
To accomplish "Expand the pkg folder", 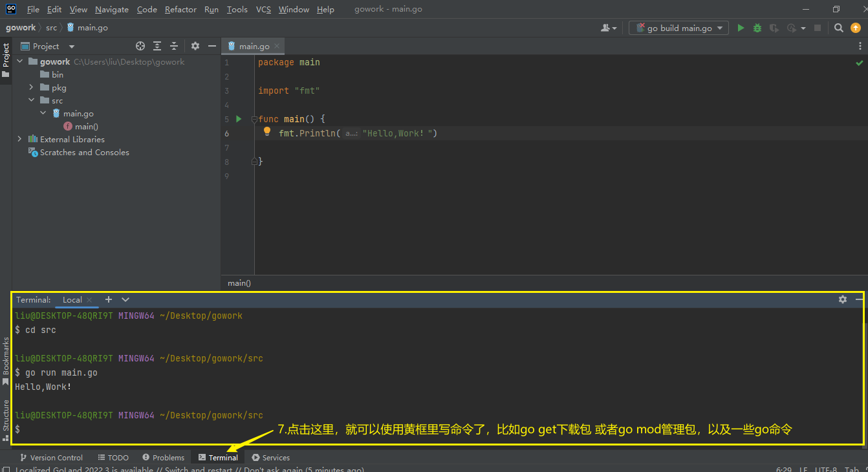I will pyautogui.click(x=31, y=87).
